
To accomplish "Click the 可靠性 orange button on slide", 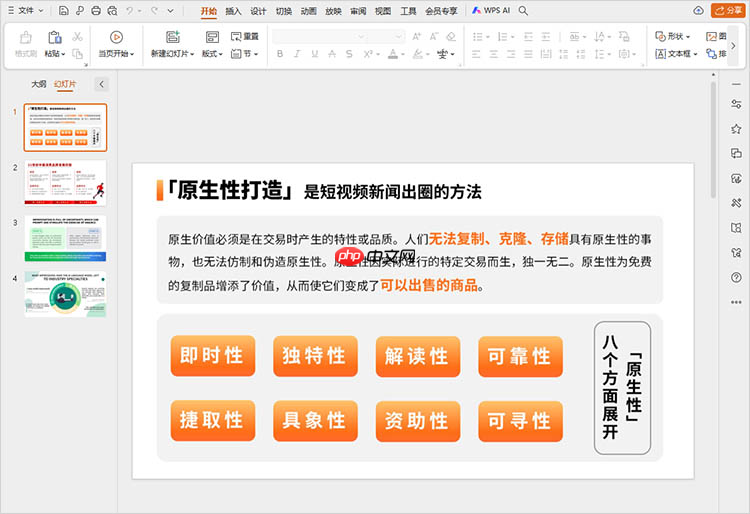I will pos(520,356).
